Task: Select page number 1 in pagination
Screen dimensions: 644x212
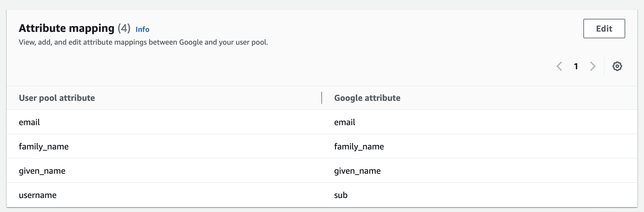Action: click(576, 66)
